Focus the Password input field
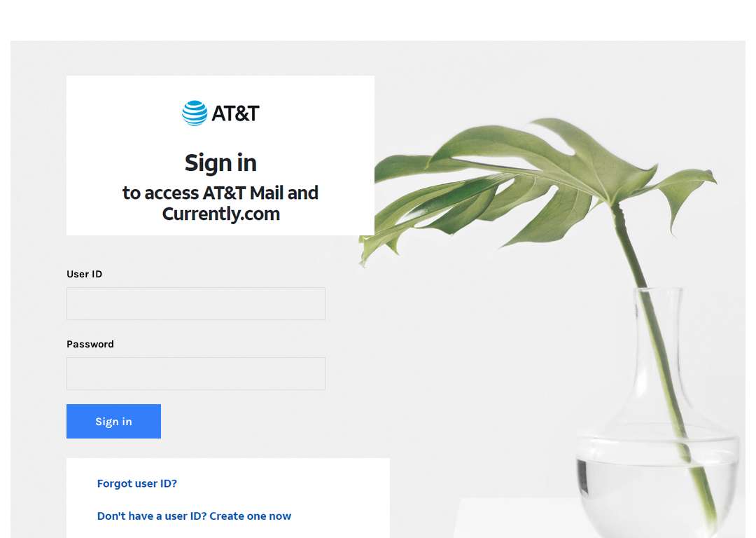This screenshot has width=756, height=538. [196, 373]
